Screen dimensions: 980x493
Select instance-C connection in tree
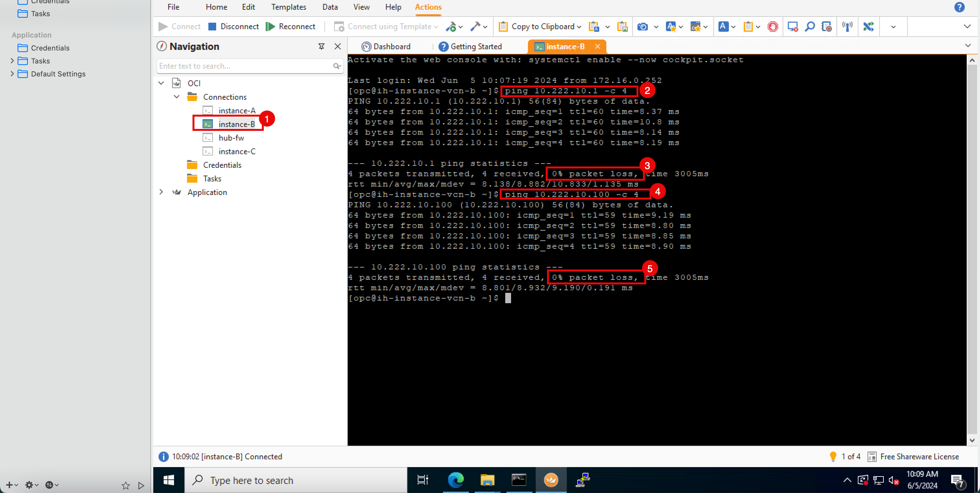click(x=237, y=151)
